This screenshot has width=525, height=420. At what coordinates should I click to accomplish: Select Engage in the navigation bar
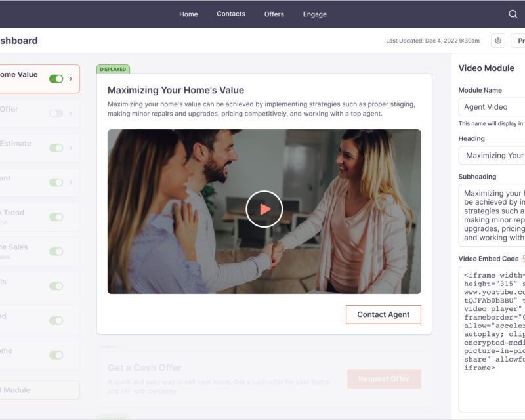point(314,14)
